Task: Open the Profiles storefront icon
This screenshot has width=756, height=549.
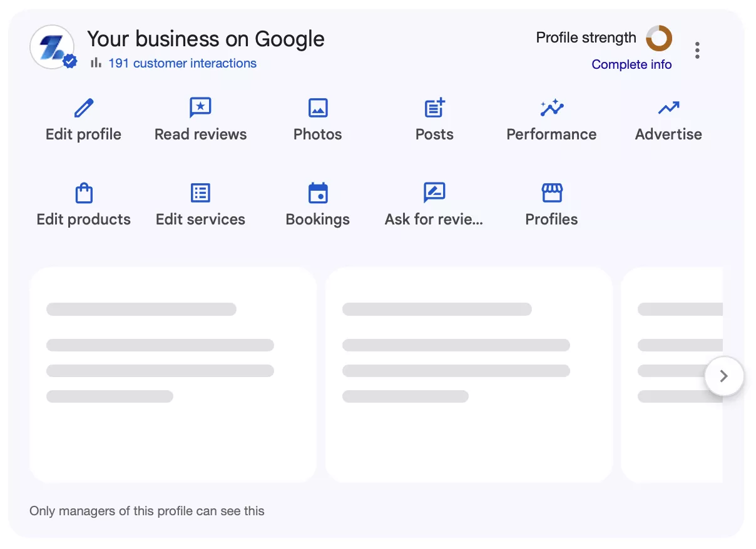Action: [551, 193]
